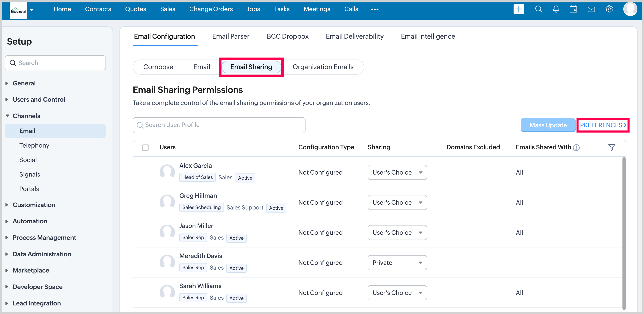Open the search magnifier in top bar
This screenshot has height=314, width=644.
pyautogui.click(x=538, y=9)
